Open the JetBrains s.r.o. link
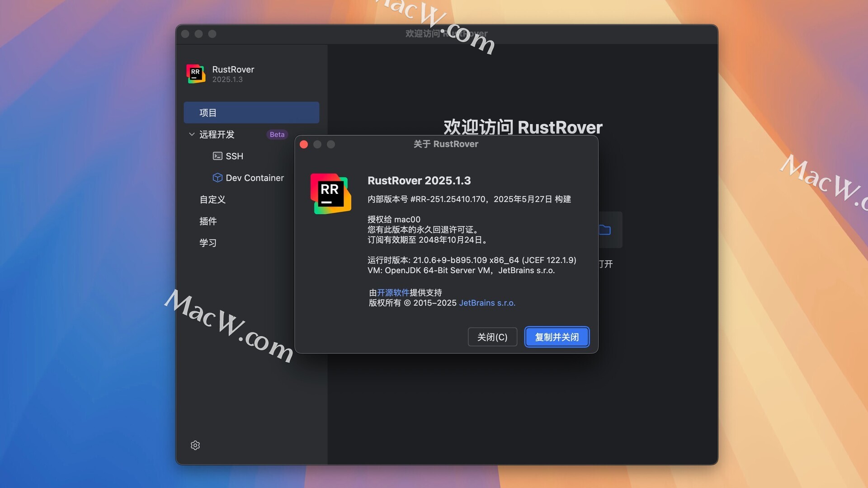Screen dimensions: 868x488 487,303
